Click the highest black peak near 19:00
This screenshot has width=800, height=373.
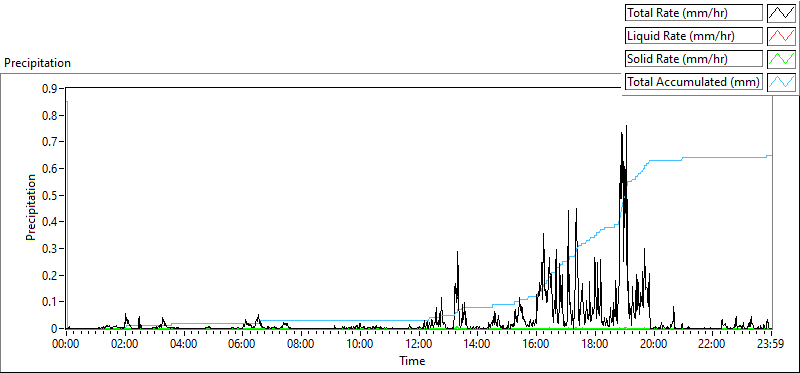(x=626, y=127)
